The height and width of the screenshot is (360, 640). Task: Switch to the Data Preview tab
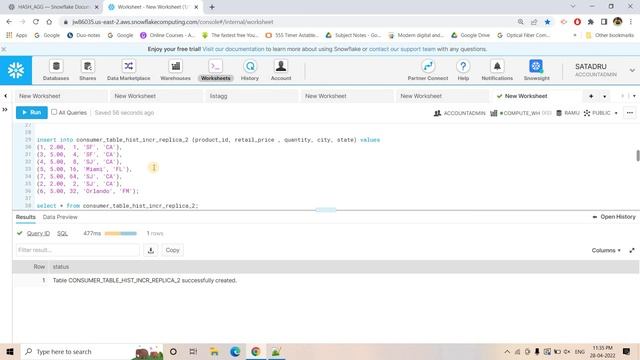point(60,217)
